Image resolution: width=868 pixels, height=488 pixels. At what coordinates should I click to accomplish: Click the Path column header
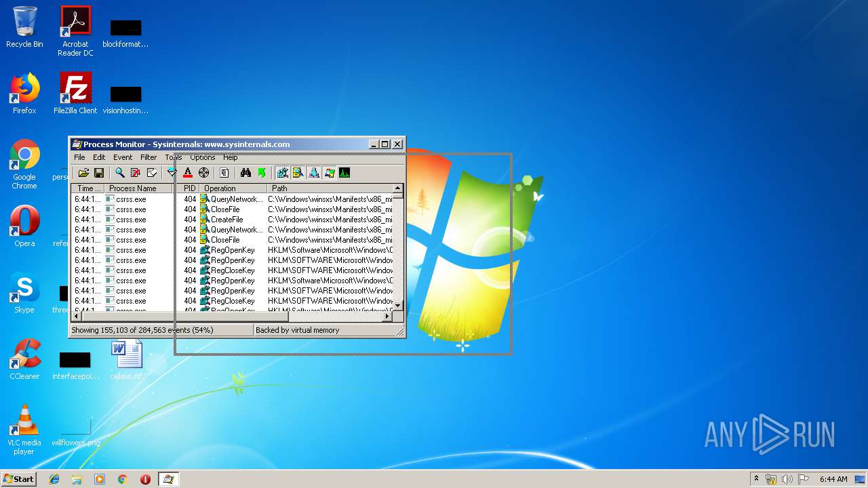[x=330, y=188]
